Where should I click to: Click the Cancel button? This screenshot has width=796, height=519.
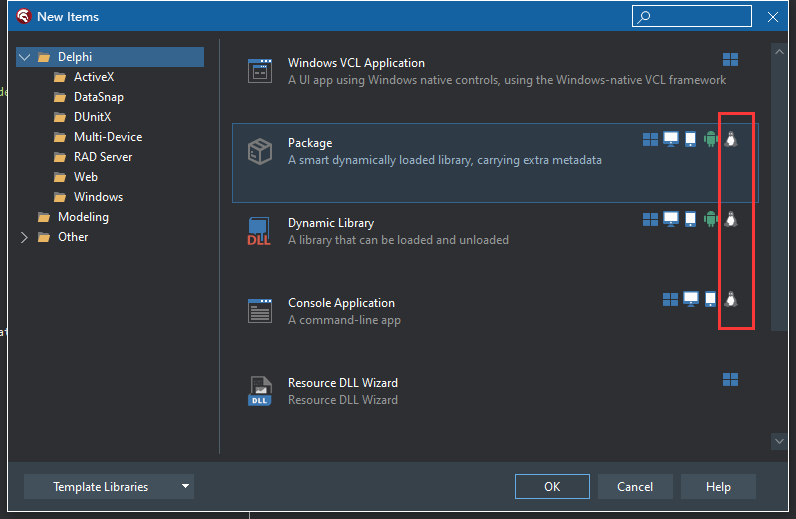[635, 486]
